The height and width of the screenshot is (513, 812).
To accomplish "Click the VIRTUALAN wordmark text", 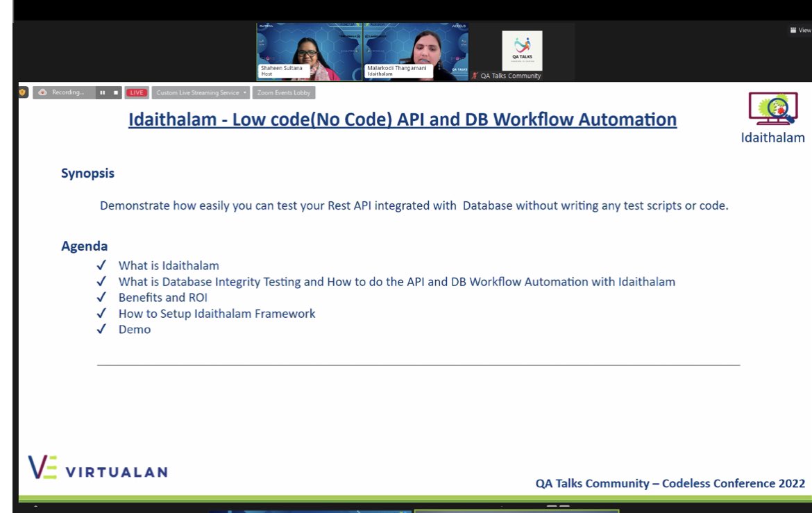I will coord(117,472).
